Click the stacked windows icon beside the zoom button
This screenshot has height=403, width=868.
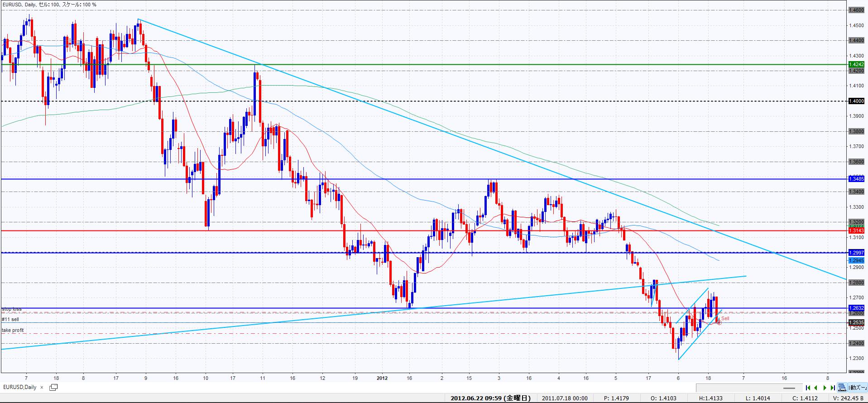(x=842, y=388)
